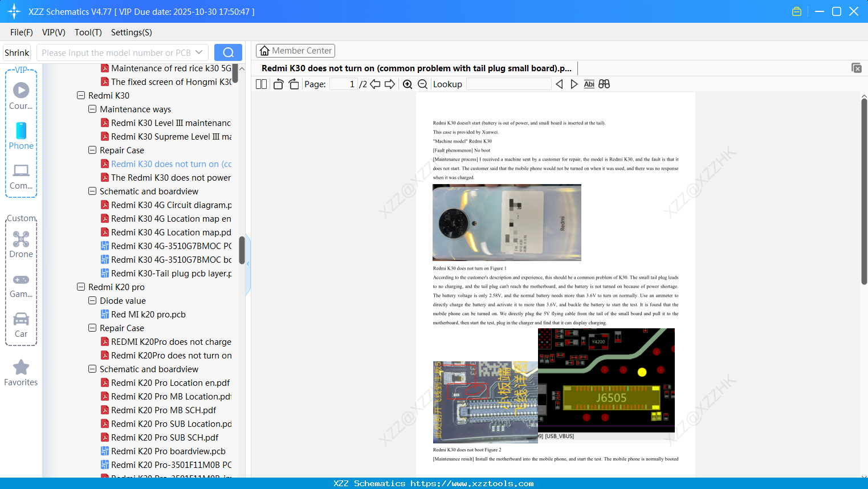Toggle two-page view layout icon
868x489 pixels.
click(262, 84)
